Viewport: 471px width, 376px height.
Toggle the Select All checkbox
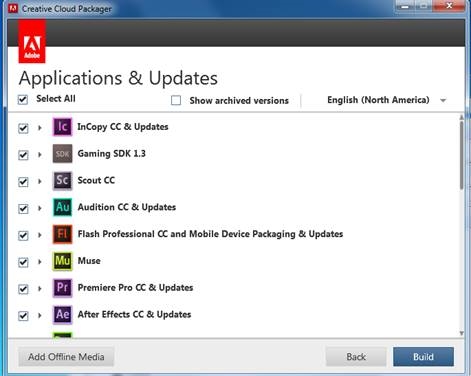[x=23, y=100]
